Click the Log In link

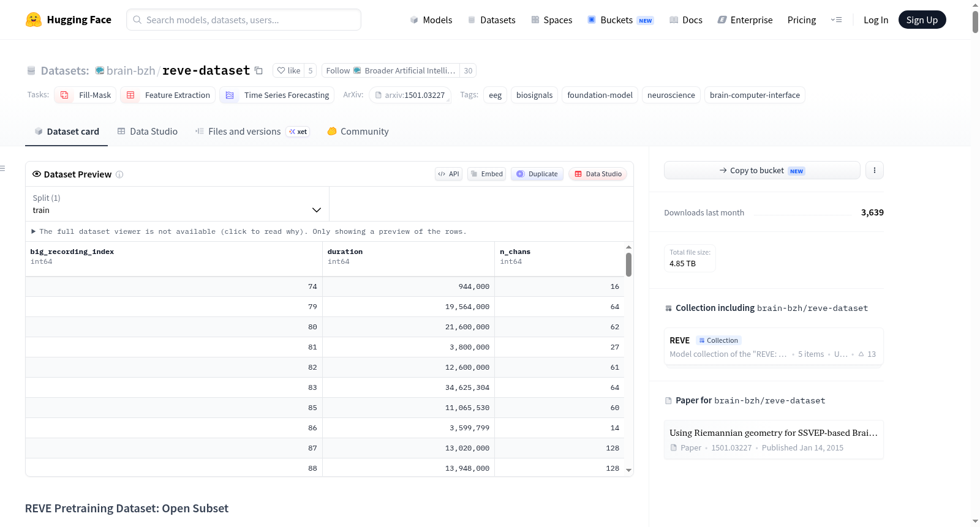click(876, 20)
